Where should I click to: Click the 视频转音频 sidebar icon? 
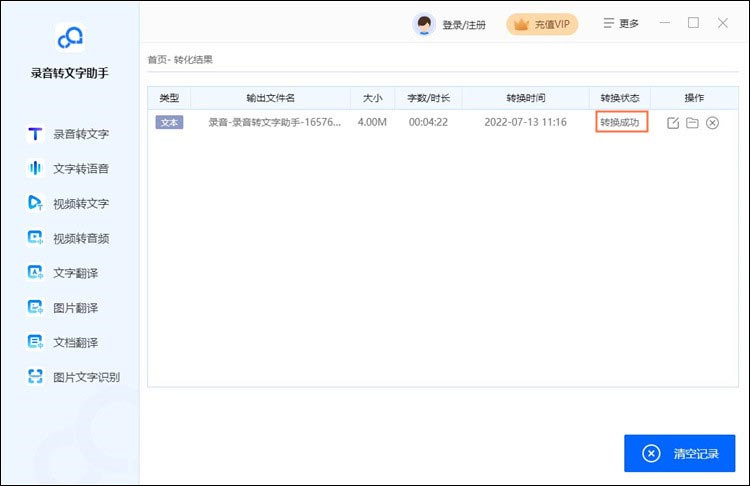pos(35,238)
